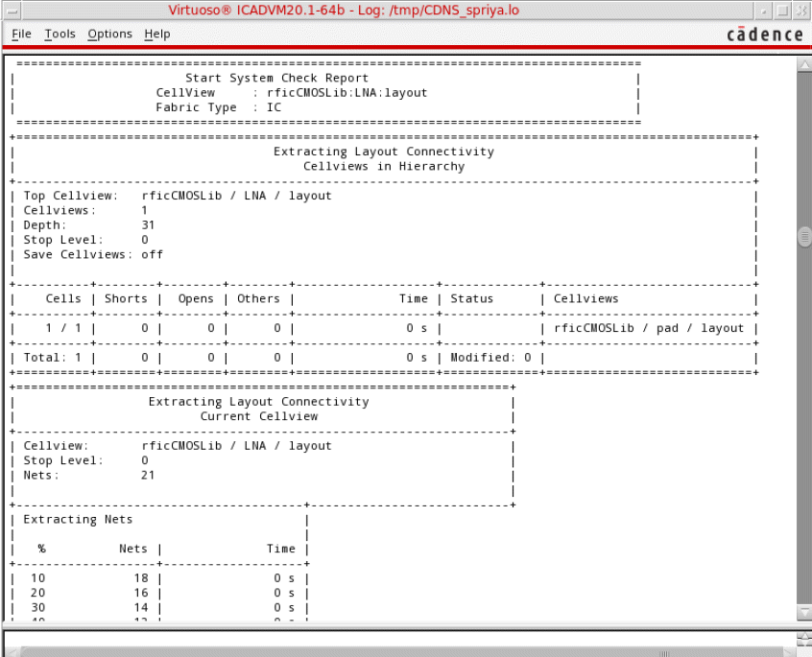Click the 'Cellviews' column header
Screen dimensions: 812x657
coord(585,299)
